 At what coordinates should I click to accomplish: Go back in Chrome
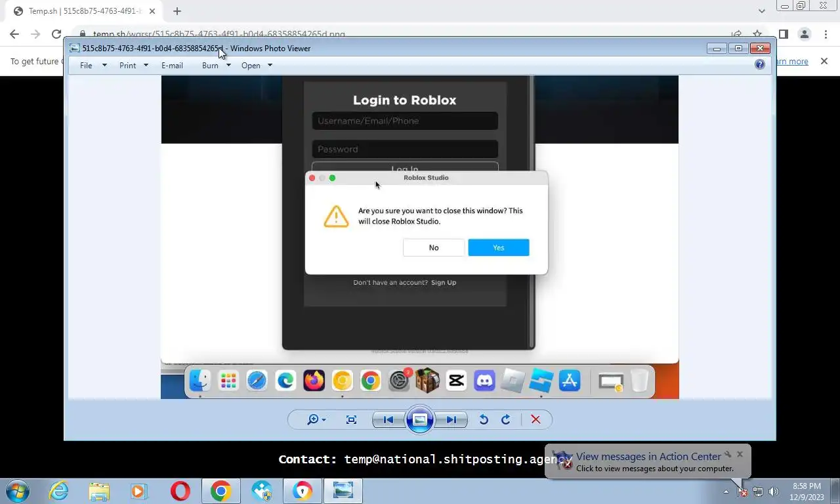14,34
